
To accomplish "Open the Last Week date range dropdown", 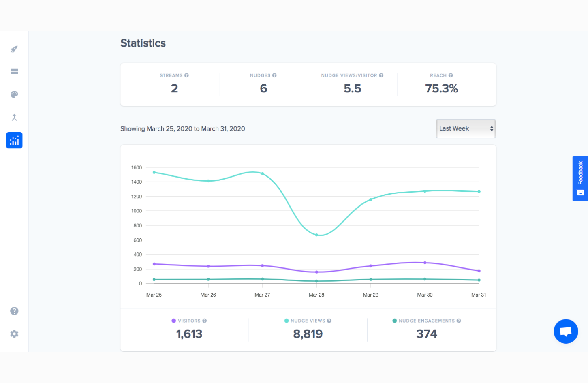I will (x=466, y=128).
